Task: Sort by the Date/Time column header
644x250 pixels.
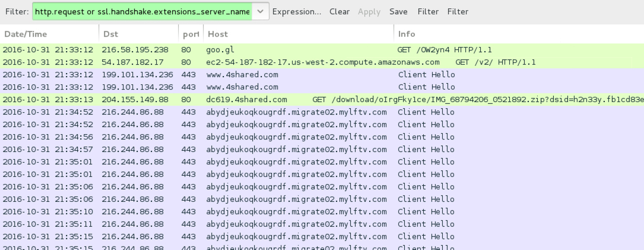Action: (x=49, y=34)
